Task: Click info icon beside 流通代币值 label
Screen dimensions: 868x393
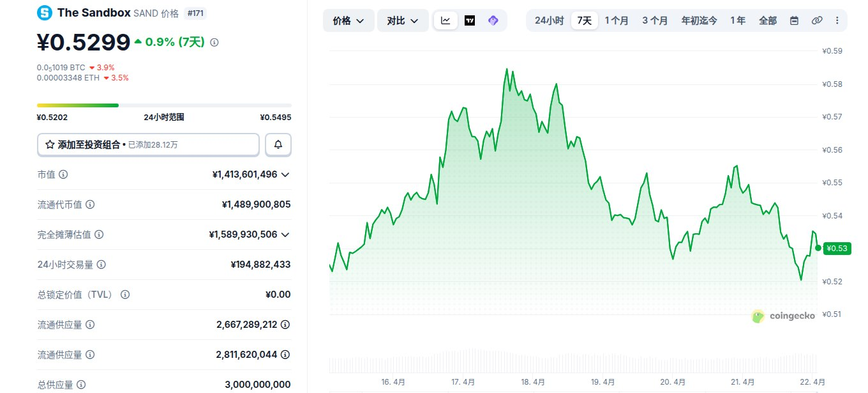Action: click(x=90, y=204)
